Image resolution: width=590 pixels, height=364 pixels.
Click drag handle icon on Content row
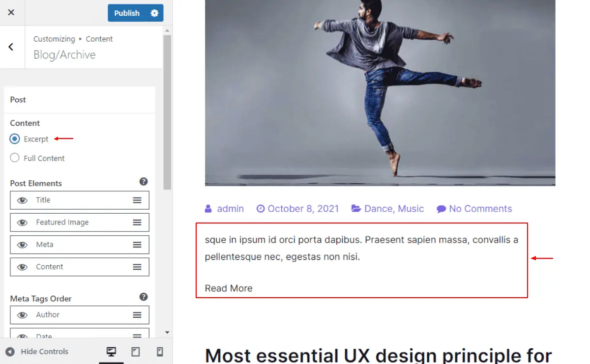pos(137,267)
